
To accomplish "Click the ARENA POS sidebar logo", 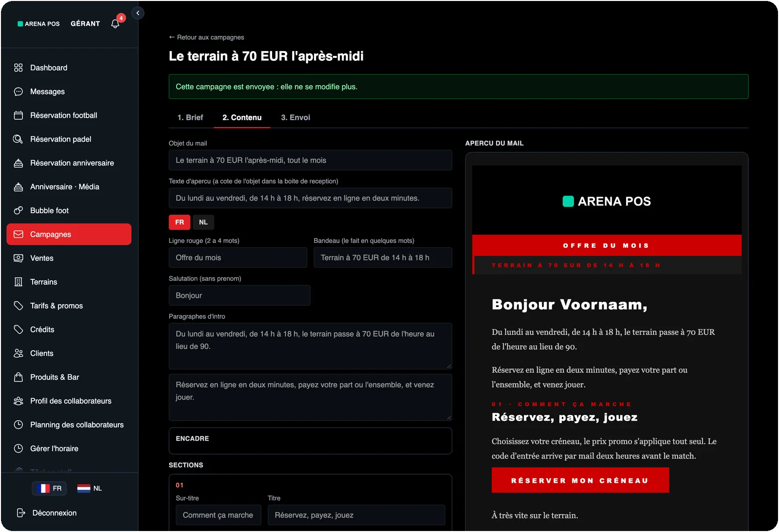I will 38,24.
